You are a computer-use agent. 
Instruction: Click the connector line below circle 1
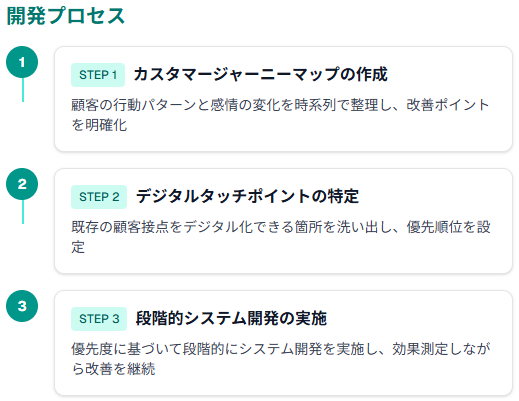coord(23,90)
